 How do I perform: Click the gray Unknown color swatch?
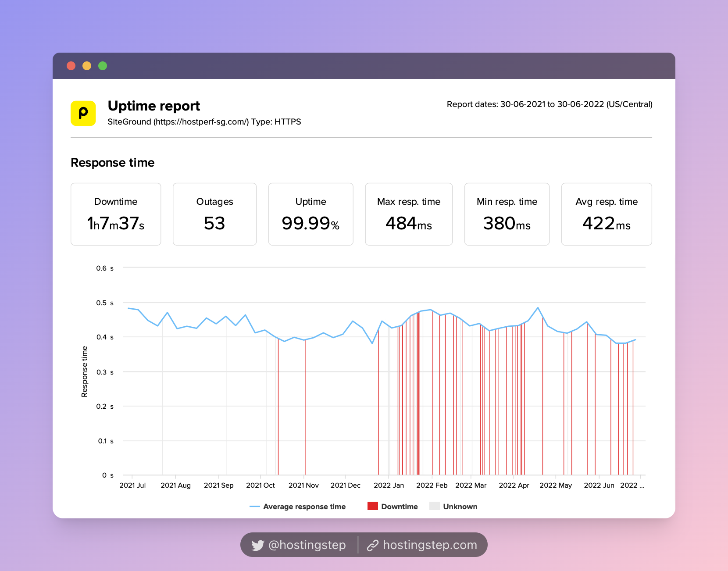pos(435,506)
